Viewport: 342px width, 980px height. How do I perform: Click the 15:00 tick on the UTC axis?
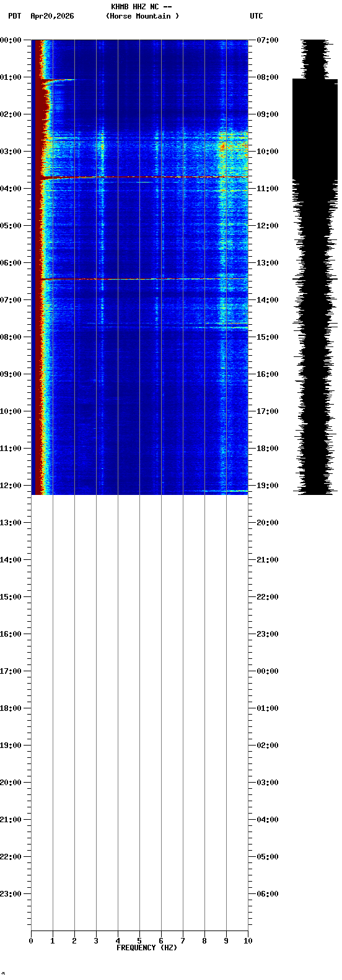[267, 337]
